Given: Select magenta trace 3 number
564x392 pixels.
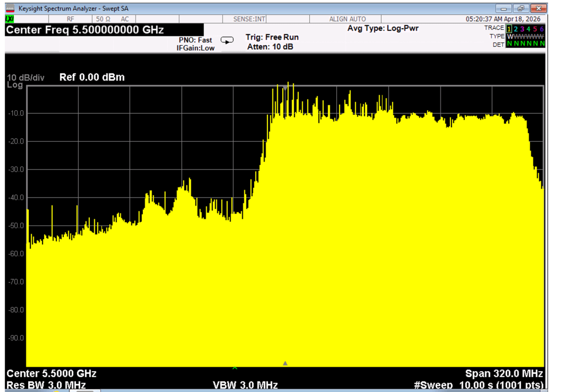Looking at the screenshot, I should point(523,28).
